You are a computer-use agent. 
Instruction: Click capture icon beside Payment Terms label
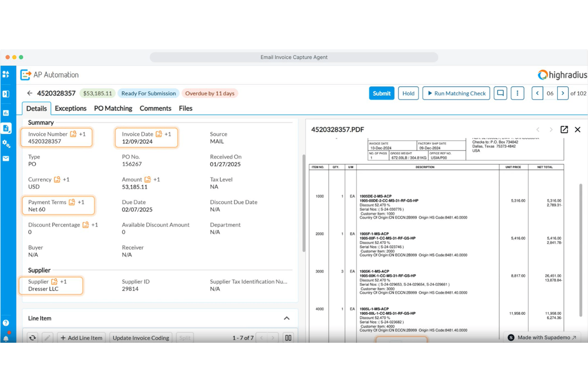coord(72,202)
